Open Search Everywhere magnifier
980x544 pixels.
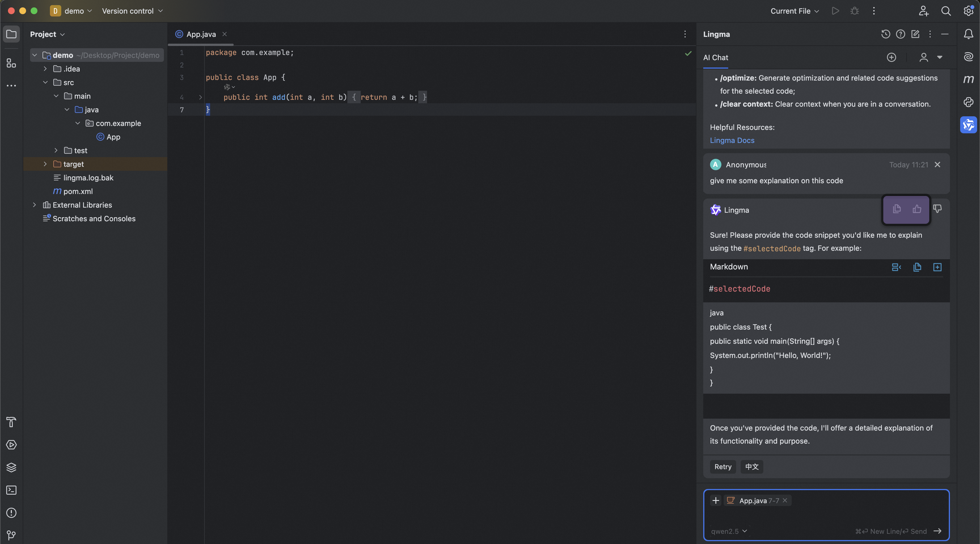(x=946, y=11)
